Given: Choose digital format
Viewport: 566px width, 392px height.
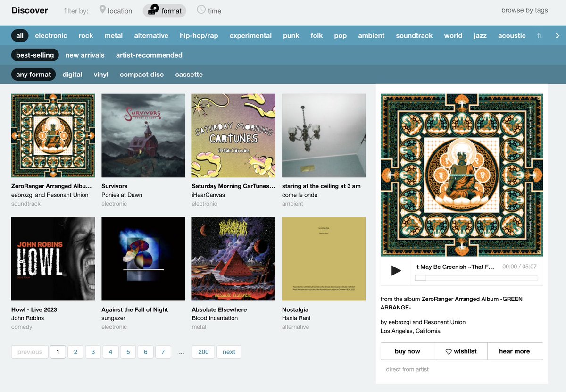Looking at the screenshot, I should [72, 74].
